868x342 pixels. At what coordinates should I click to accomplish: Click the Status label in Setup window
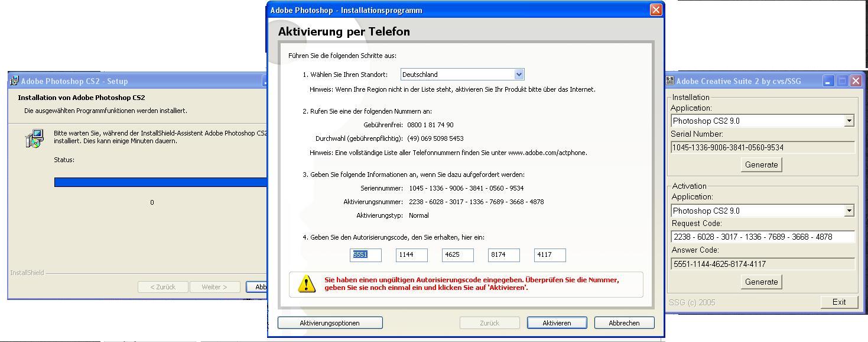coord(64,160)
